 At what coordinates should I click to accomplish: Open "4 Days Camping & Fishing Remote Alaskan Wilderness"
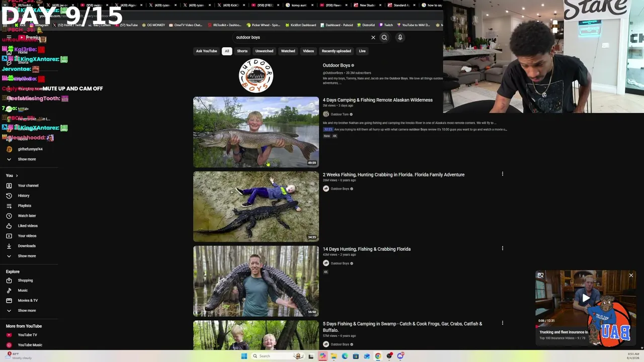[377, 100]
